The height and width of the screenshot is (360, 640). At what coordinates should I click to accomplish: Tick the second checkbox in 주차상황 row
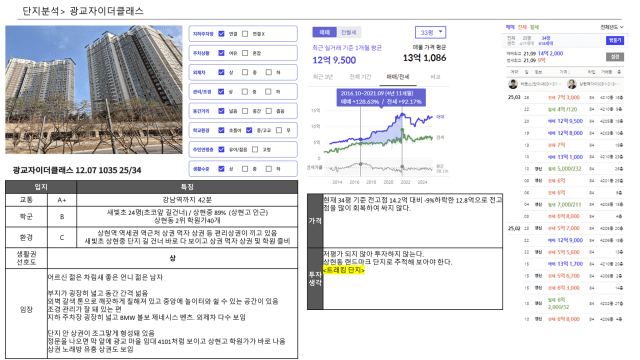coord(245,53)
